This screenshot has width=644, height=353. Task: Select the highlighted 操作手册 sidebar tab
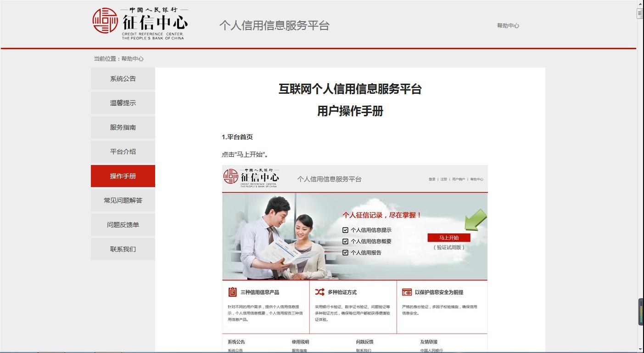click(123, 176)
